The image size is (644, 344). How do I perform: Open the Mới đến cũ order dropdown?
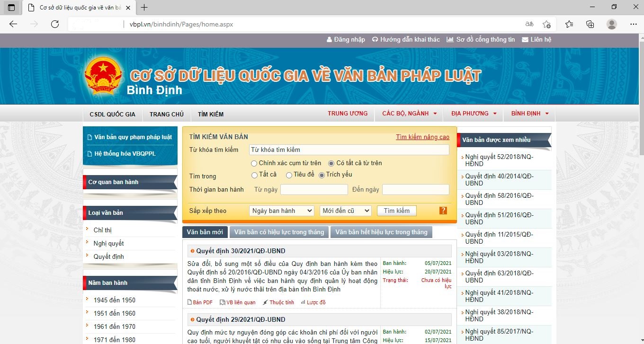tap(346, 211)
